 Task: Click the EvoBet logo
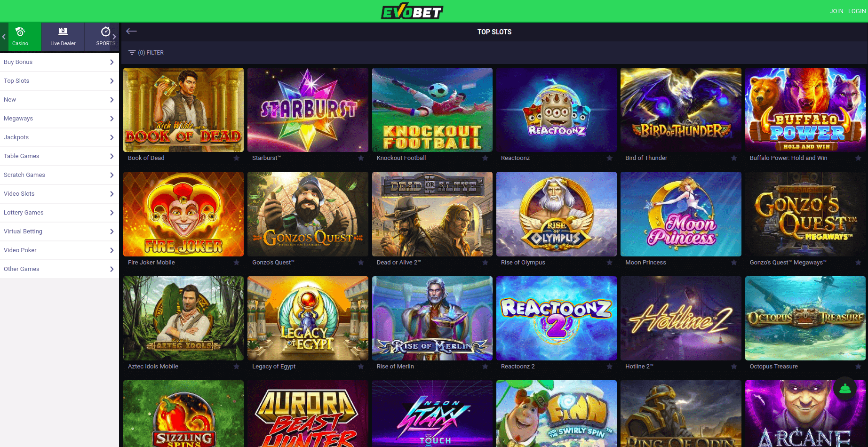412,11
